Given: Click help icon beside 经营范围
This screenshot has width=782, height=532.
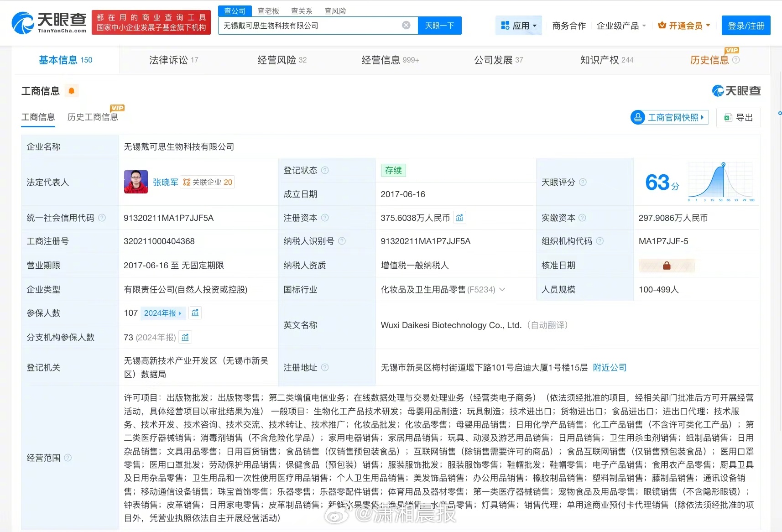Looking at the screenshot, I should pos(68,458).
